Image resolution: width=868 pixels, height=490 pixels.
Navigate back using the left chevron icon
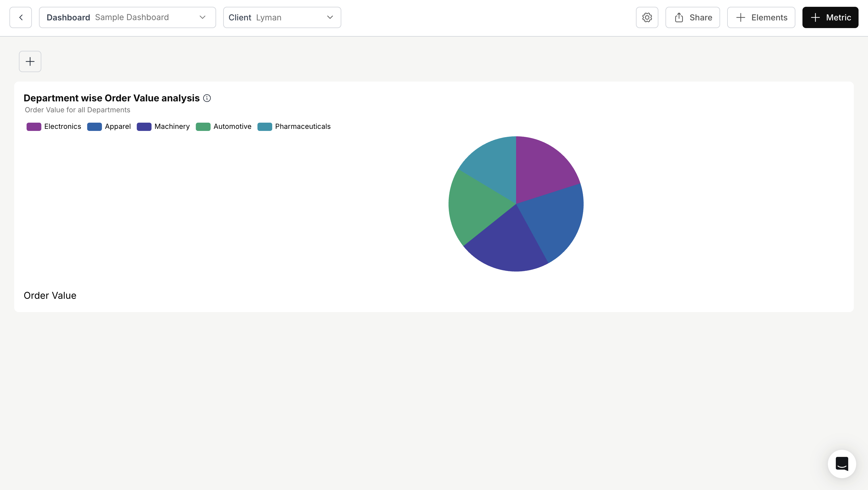[21, 17]
